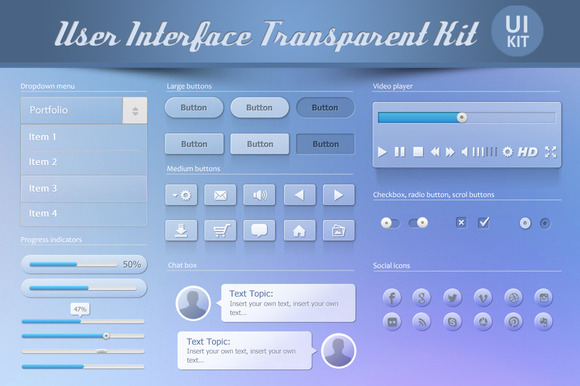Toggle HD quality in video player

tap(528, 152)
